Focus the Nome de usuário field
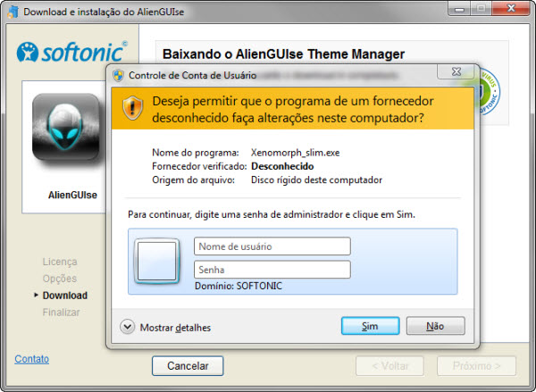This screenshot has width=536, height=392. click(272, 246)
